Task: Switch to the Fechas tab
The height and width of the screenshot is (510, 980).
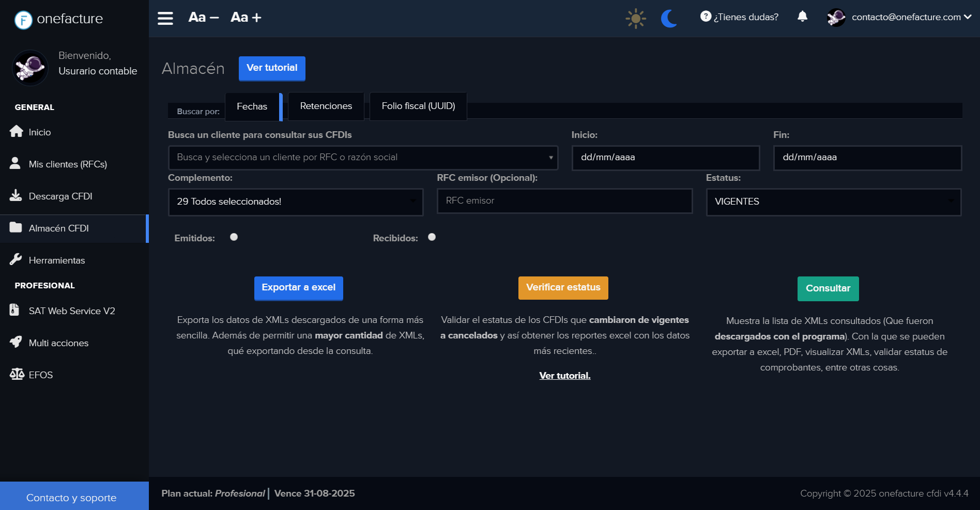Action: [x=253, y=106]
